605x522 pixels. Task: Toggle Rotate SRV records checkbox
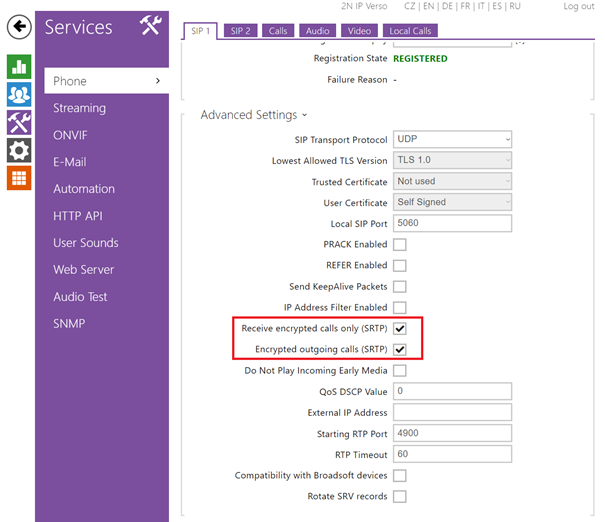click(400, 497)
